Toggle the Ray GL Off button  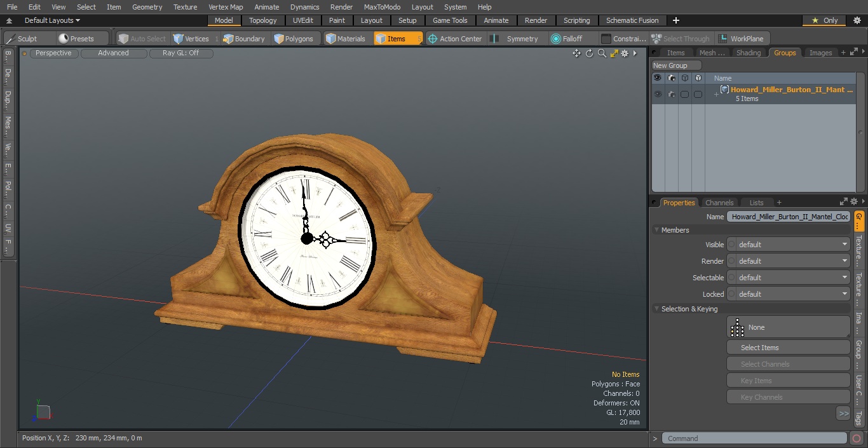(x=181, y=53)
